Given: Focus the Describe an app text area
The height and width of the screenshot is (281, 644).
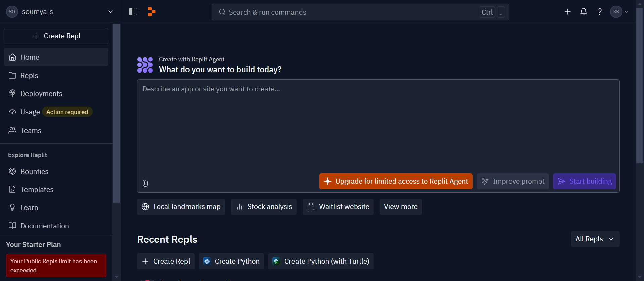Looking at the screenshot, I should pos(378,128).
